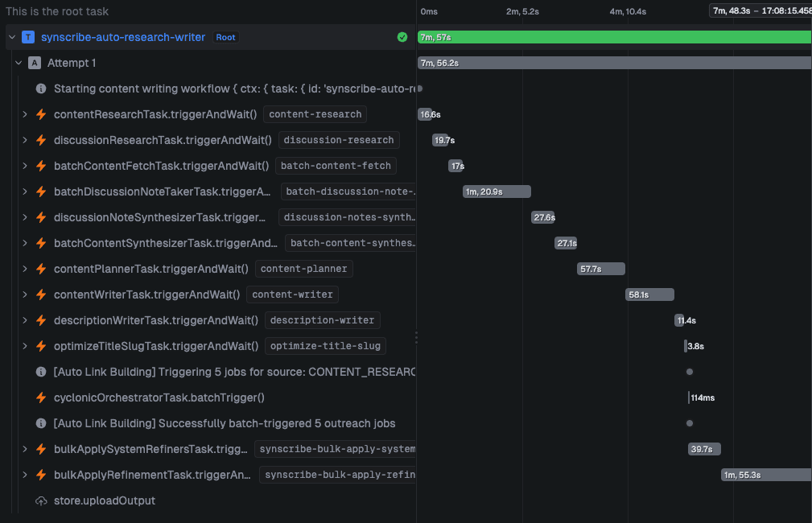Expand optimizeTitleSlugTask.triggerAndWait() row
Viewport: 812px width, 523px height.
pos(25,346)
